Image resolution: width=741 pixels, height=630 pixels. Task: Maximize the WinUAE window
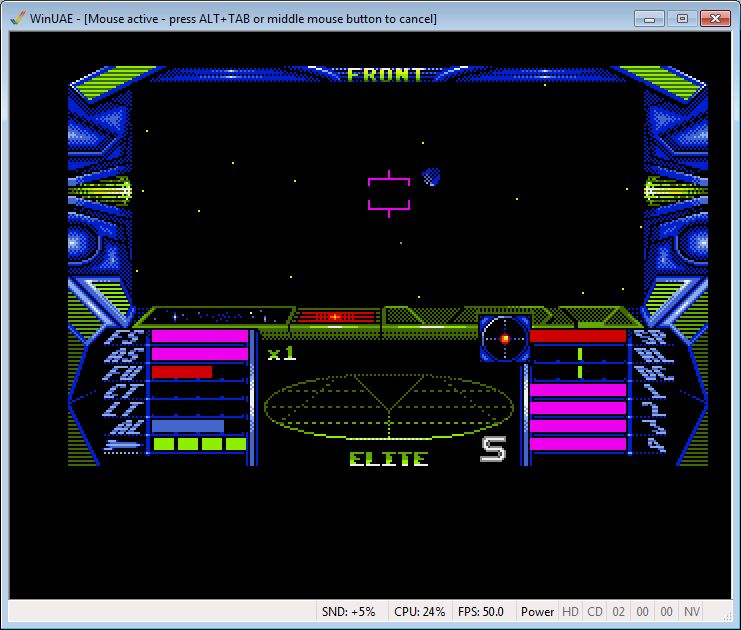(682, 19)
